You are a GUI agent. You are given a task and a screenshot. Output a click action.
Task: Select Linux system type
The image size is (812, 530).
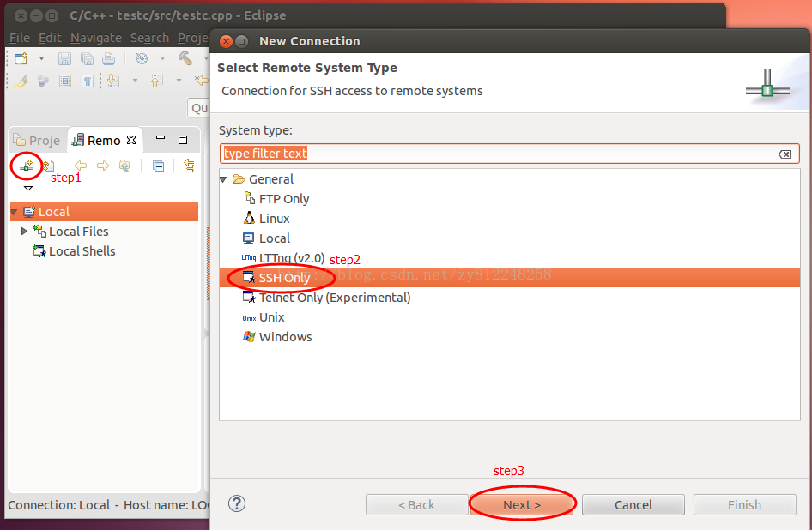coord(510,219)
